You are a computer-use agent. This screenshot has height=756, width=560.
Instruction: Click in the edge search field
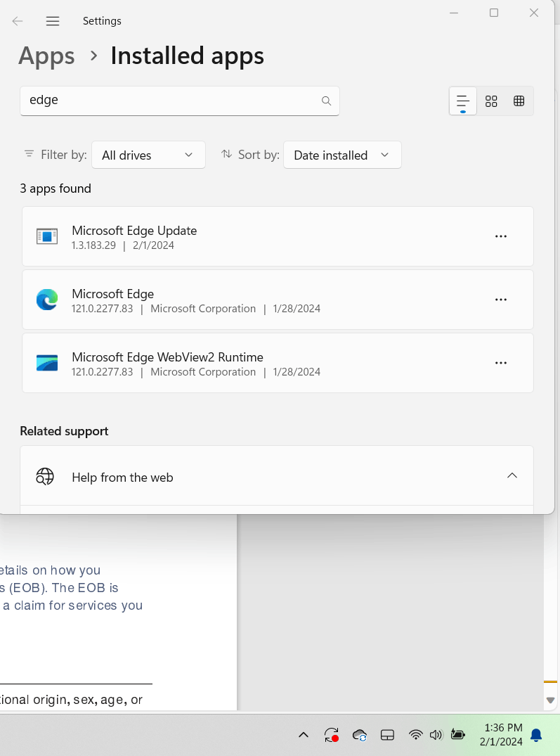point(180,101)
